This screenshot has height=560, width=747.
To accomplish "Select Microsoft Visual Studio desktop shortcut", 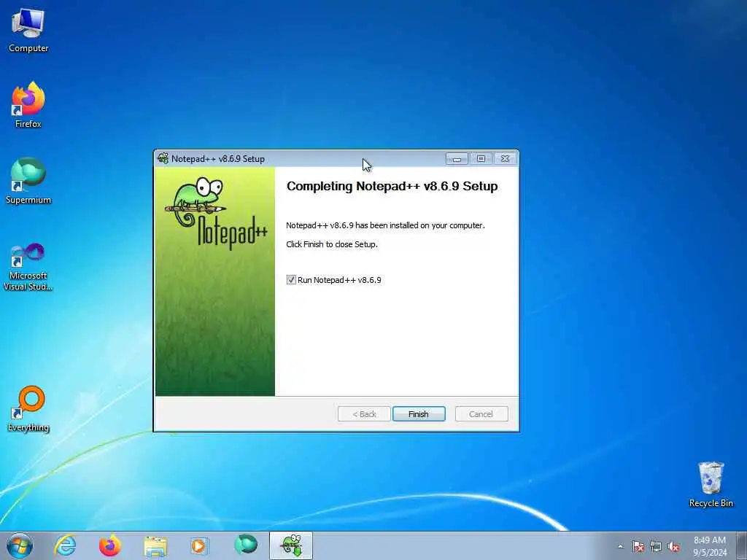I will point(28,267).
